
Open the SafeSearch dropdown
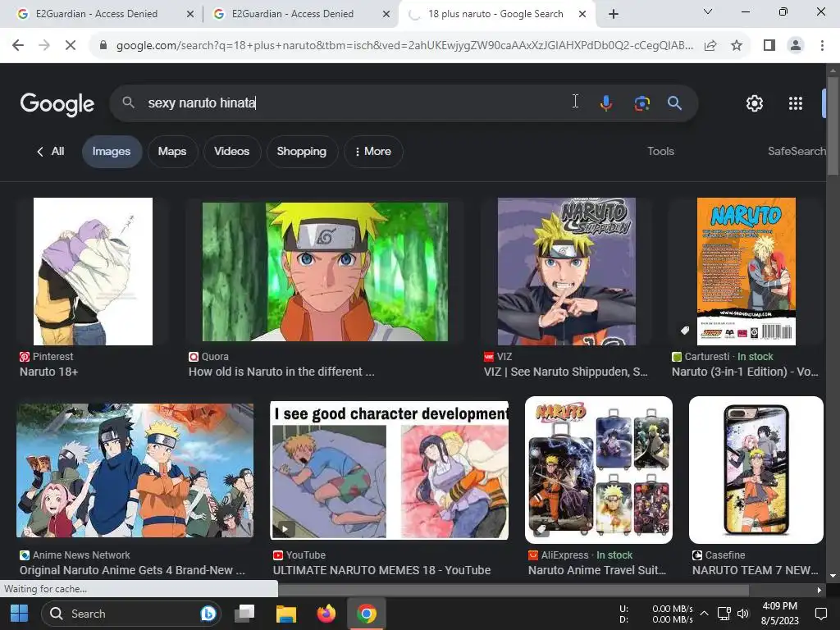(x=796, y=152)
